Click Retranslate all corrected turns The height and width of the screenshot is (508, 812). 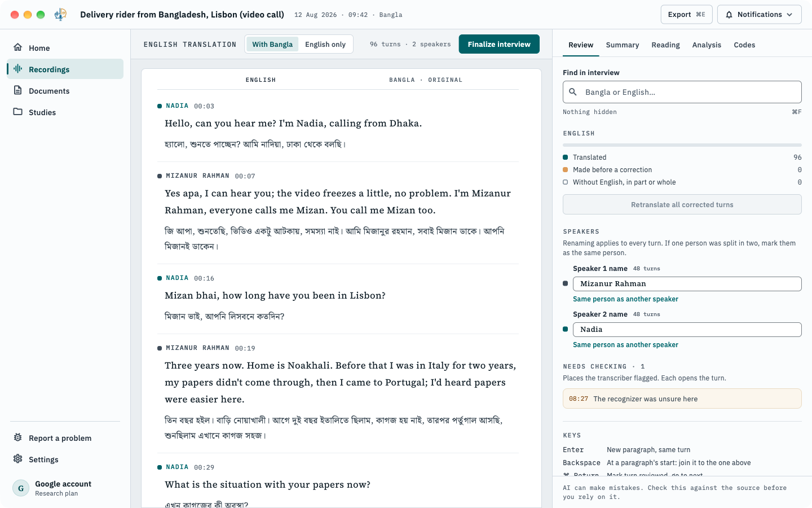(x=682, y=204)
